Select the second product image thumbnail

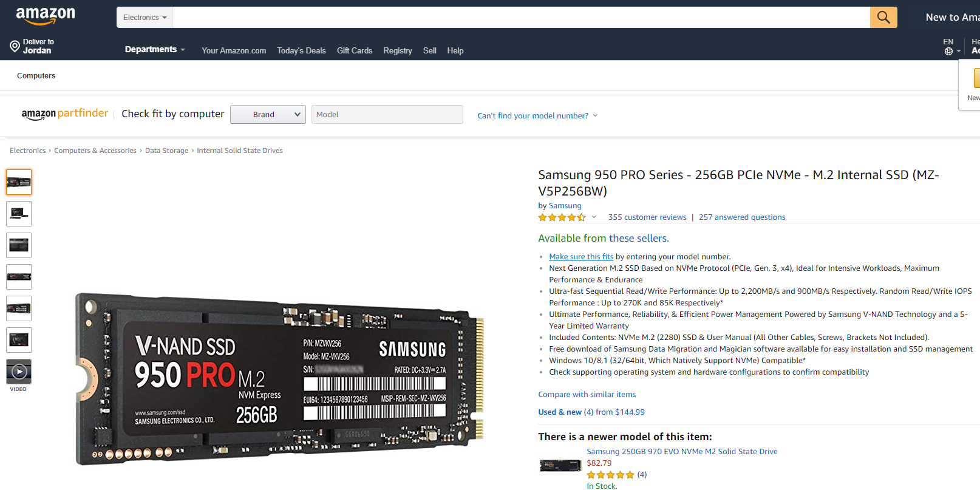point(19,214)
